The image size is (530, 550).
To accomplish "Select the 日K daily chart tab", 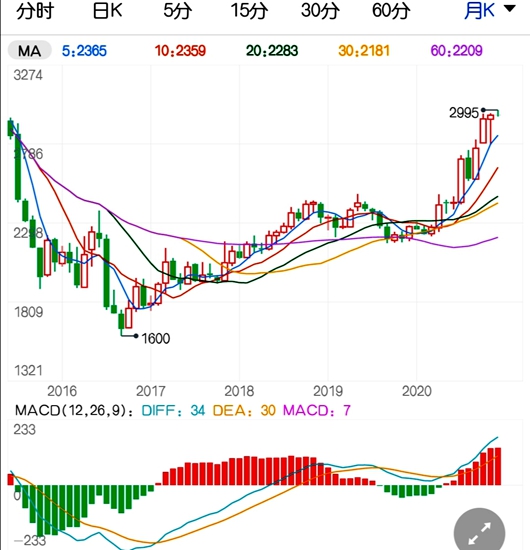I will click(x=107, y=11).
